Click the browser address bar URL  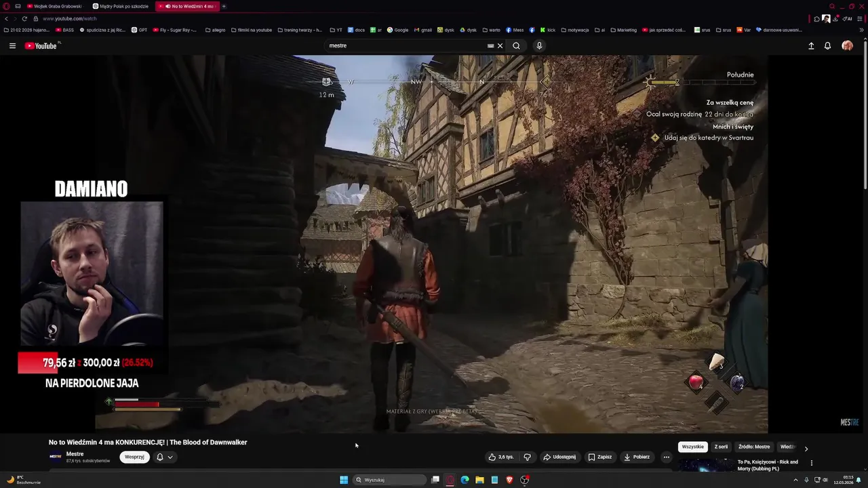tap(69, 18)
